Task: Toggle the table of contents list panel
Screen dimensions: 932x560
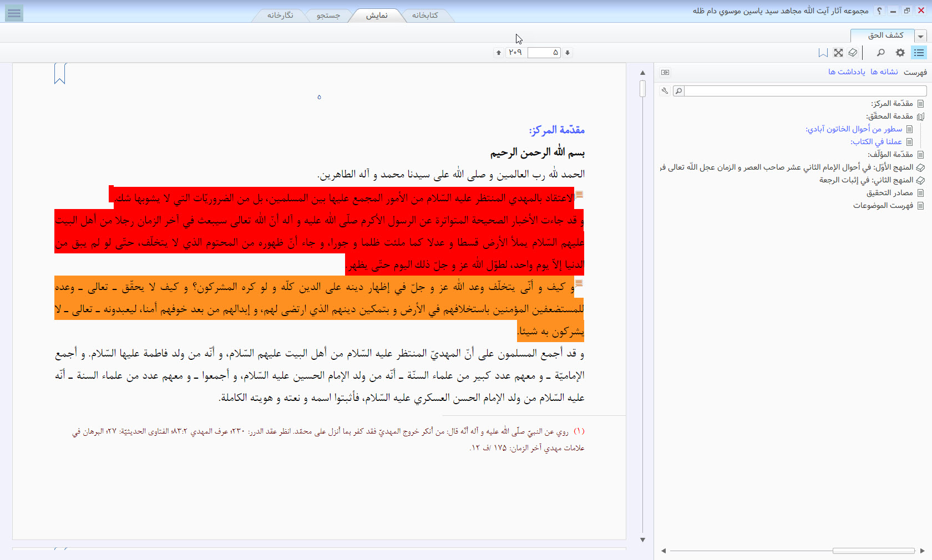Action: tap(919, 53)
